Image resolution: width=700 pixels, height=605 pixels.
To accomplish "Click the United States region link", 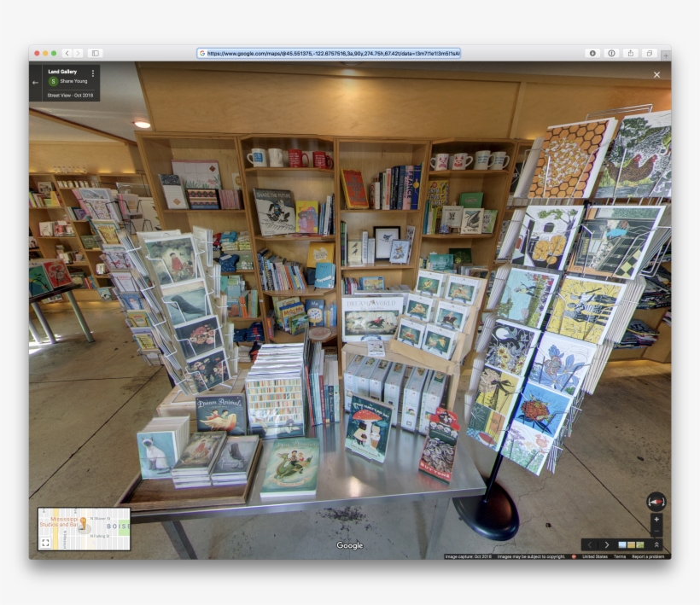I will (x=595, y=556).
